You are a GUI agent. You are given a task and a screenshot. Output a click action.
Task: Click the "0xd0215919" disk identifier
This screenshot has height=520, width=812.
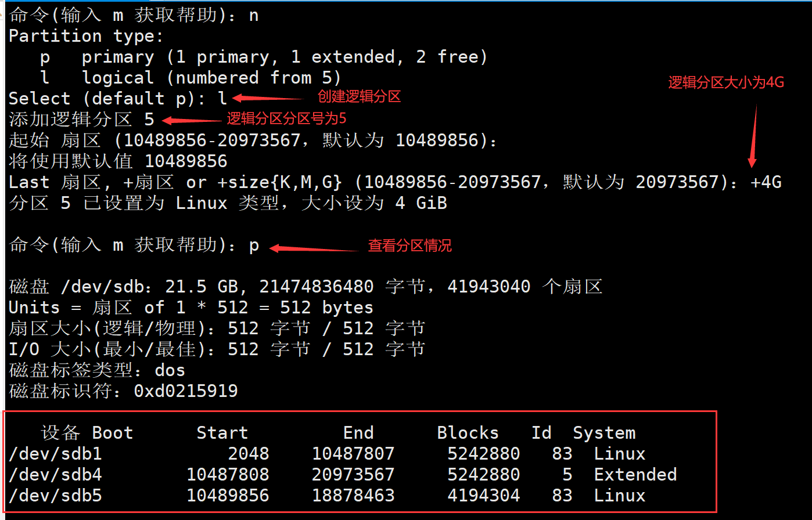coord(186,391)
